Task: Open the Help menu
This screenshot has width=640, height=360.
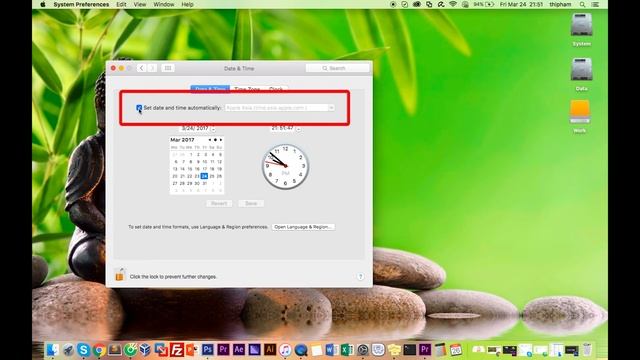Action: tap(187, 4)
